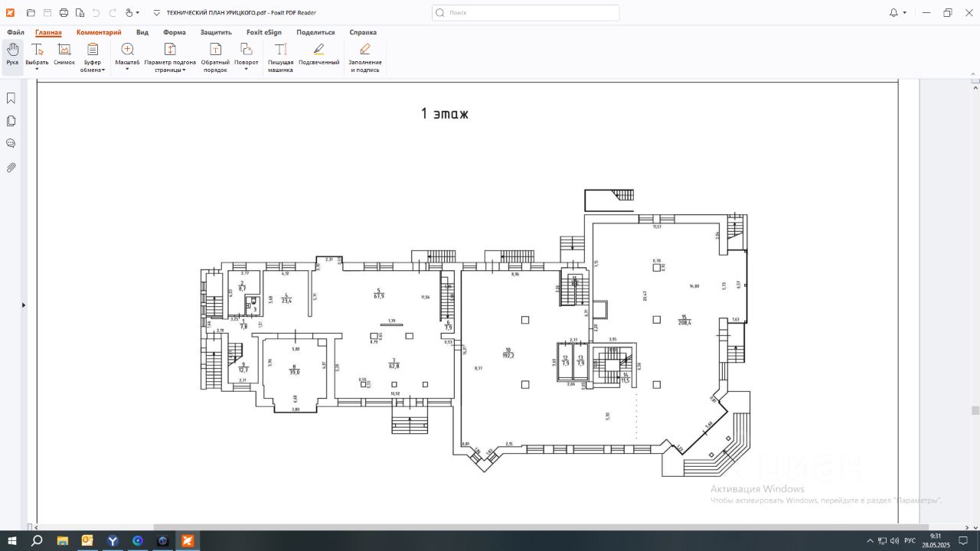Viewport: 980px width, 551px height.
Task: Click the Windows Start button
Action: (x=12, y=540)
